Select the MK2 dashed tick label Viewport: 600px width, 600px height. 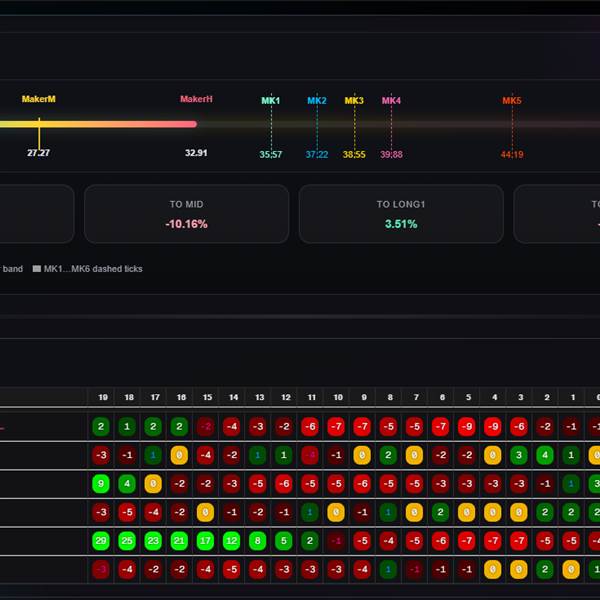[x=317, y=101]
